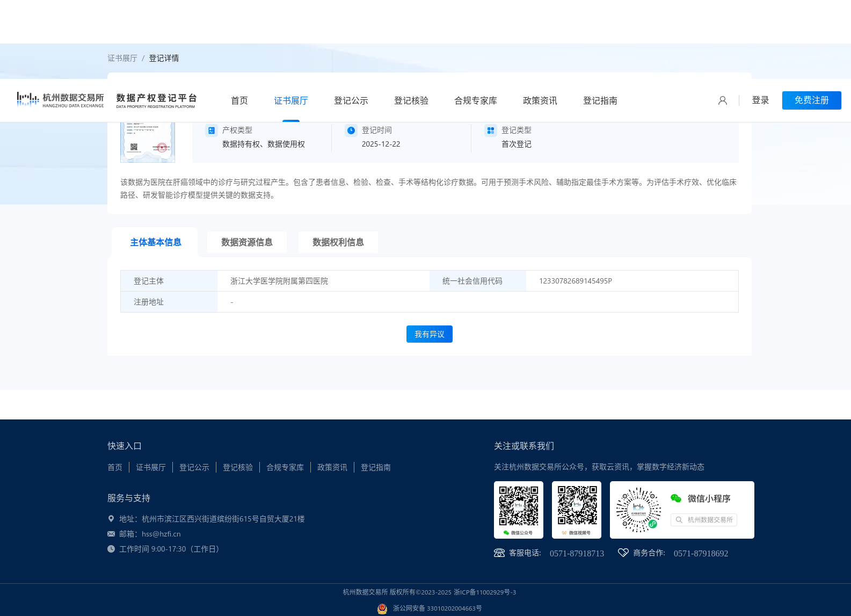Click the email envelope icon in footer

pyautogui.click(x=111, y=534)
